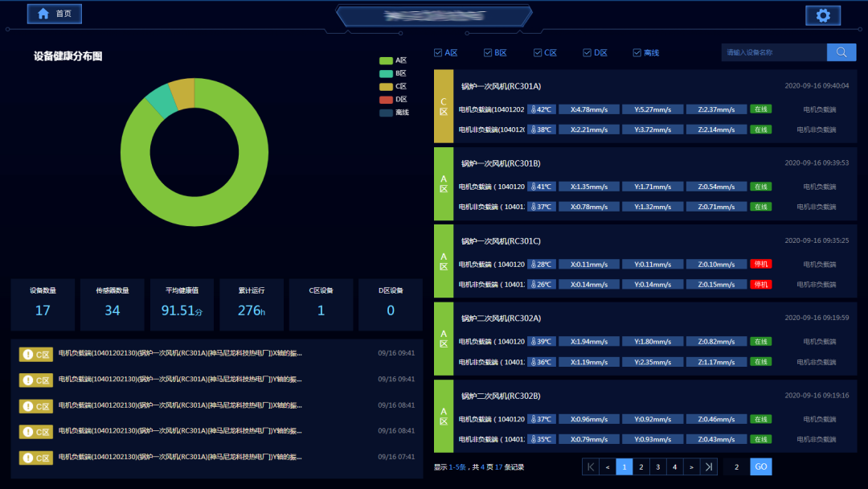
Task: Click the temperature icon showing 42℃
Action: coord(532,109)
